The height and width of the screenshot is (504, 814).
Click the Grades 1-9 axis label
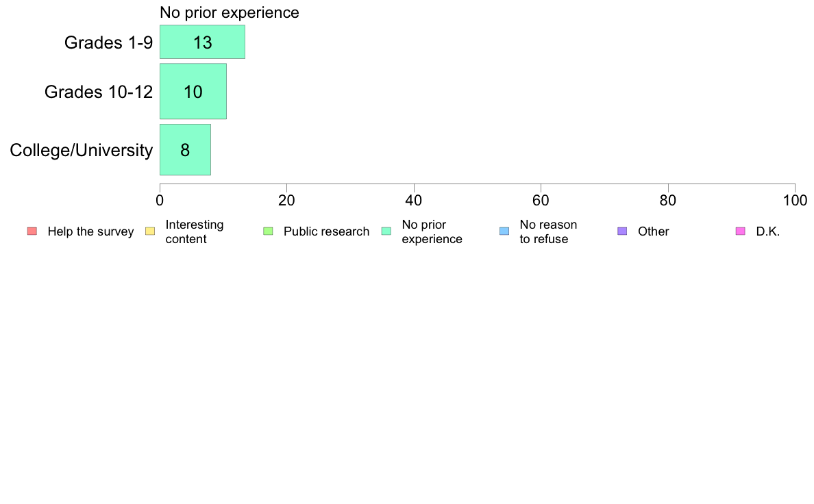[x=108, y=42]
